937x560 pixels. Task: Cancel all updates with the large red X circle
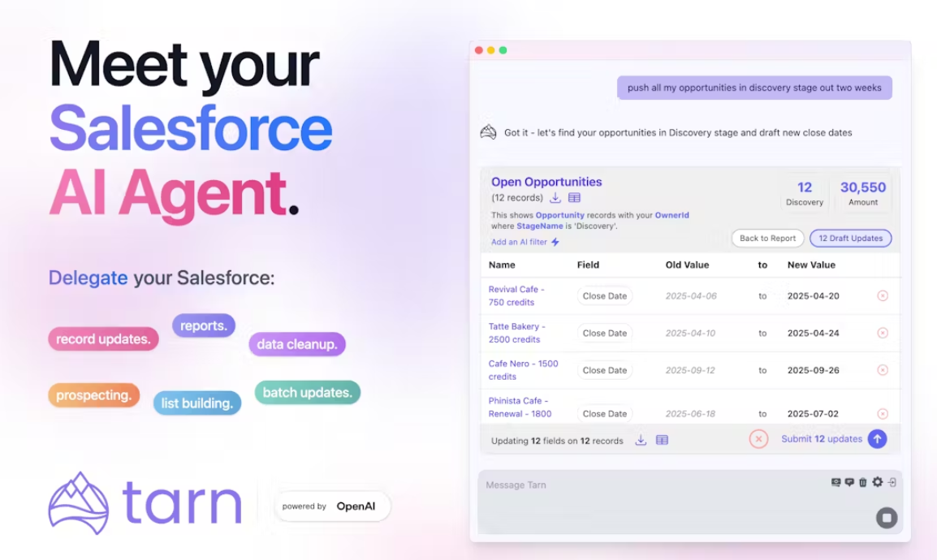(758, 439)
